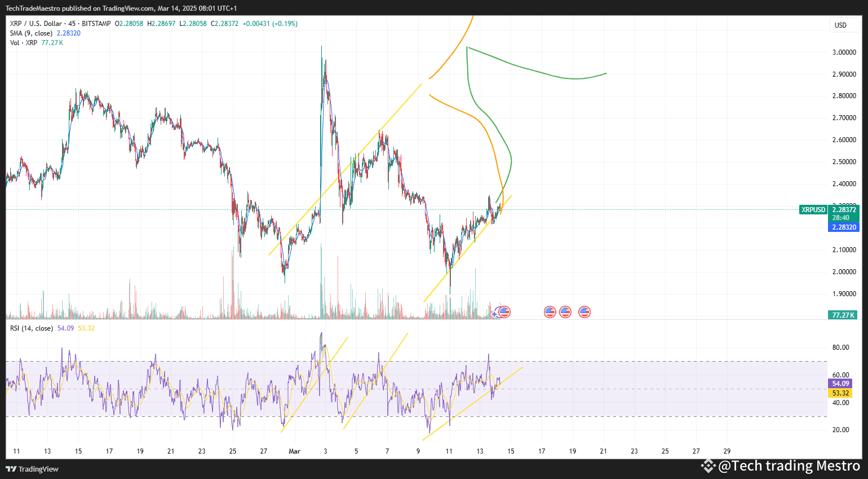This screenshot has width=868, height=479.
Task: Click the 2.00000 price axis label
Action: pyautogui.click(x=844, y=272)
